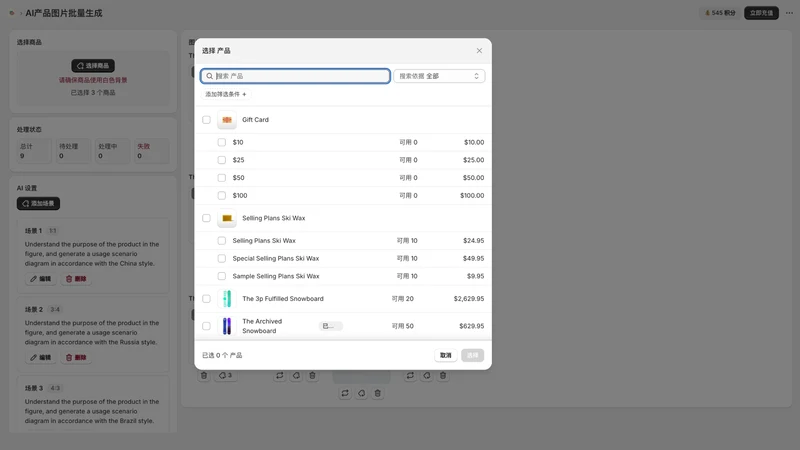The width and height of the screenshot is (800, 450).
Task: Click the trash icon beside the count 3 badge
Action: (x=204, y=376)
